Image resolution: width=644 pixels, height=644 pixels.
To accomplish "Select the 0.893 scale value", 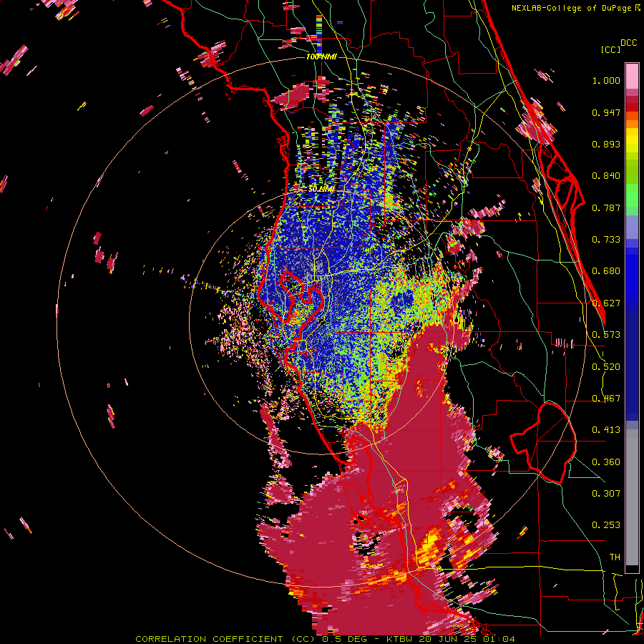I will (606, 144).
